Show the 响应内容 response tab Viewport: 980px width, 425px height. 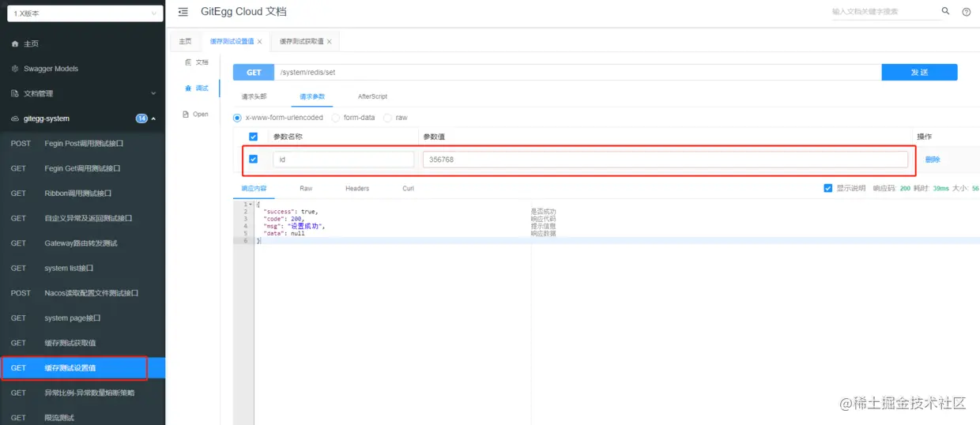[x=254, y=188]
